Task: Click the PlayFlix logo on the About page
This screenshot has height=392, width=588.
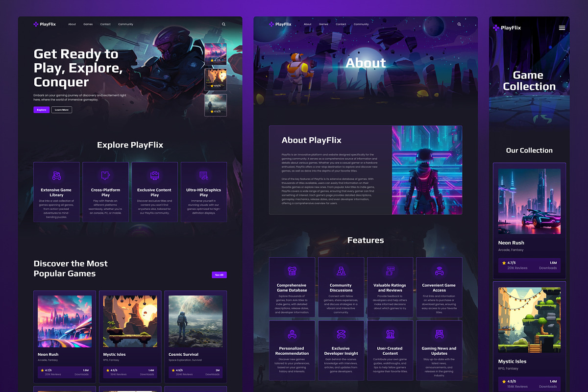Action: [x=280, y=24]
